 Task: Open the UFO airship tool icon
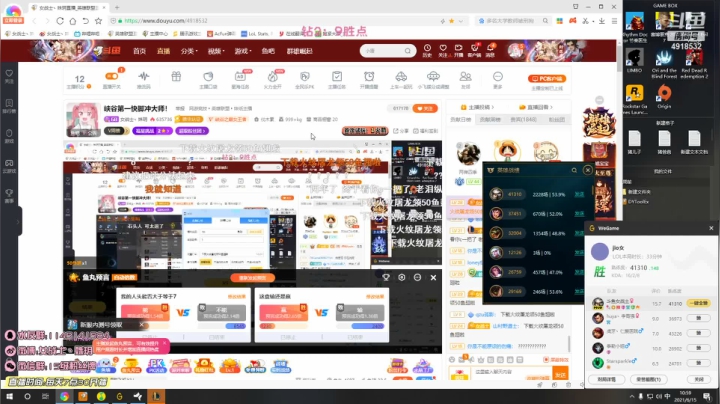pyautogui.click(x=433, y=79)
